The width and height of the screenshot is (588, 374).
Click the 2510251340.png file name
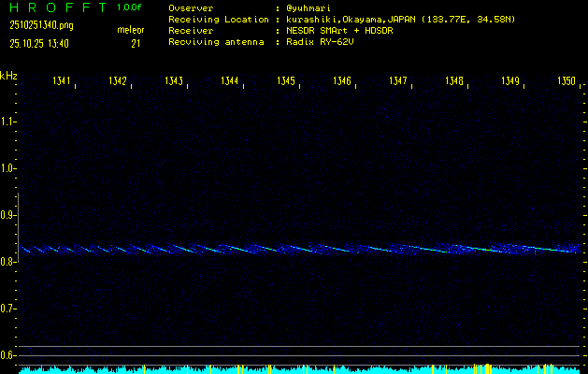(41, 25)
